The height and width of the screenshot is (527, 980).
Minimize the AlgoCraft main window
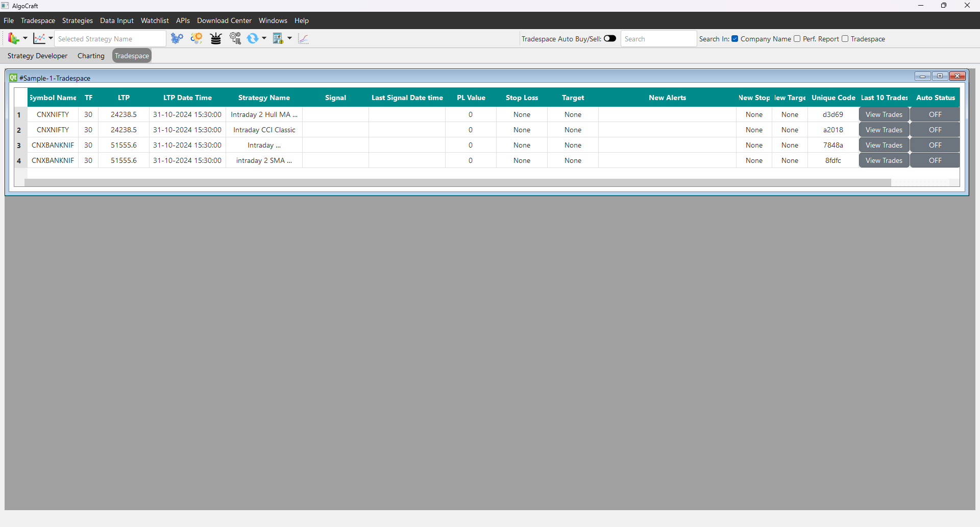point(921,6)
